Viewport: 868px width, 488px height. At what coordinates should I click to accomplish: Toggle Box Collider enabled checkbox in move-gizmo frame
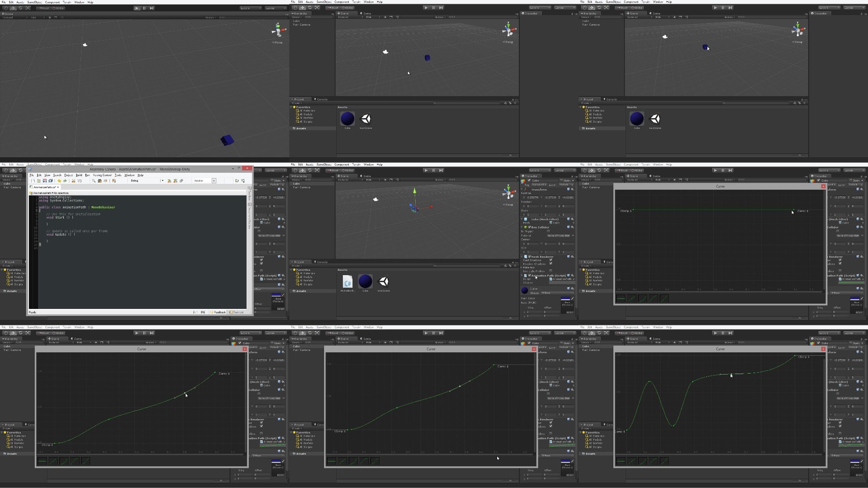(x=529, y=227)
